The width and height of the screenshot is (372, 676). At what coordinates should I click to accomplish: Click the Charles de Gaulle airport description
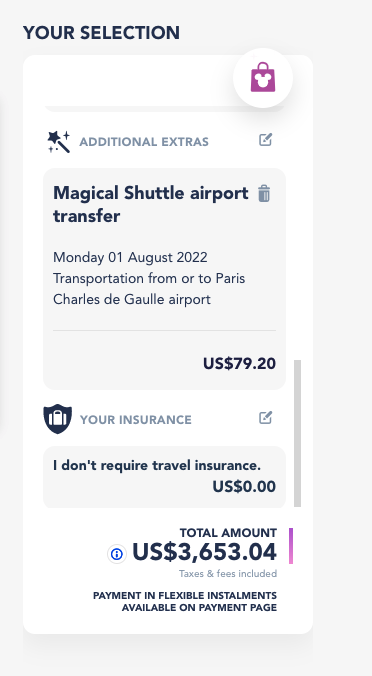[x=149, y=289]
